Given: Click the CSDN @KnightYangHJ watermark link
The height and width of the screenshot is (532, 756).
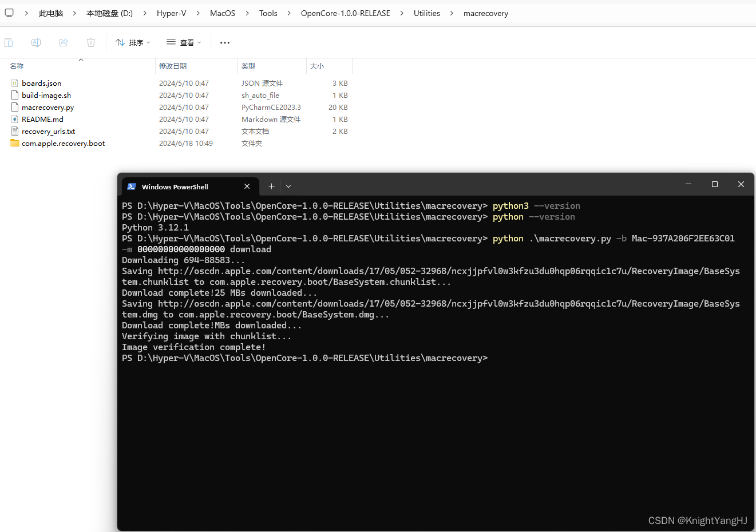Looking at the screenshot, I should point(698,520).
